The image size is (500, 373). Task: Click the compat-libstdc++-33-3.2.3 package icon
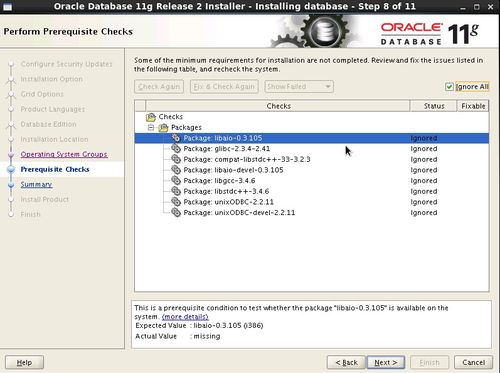click(176, 159)
